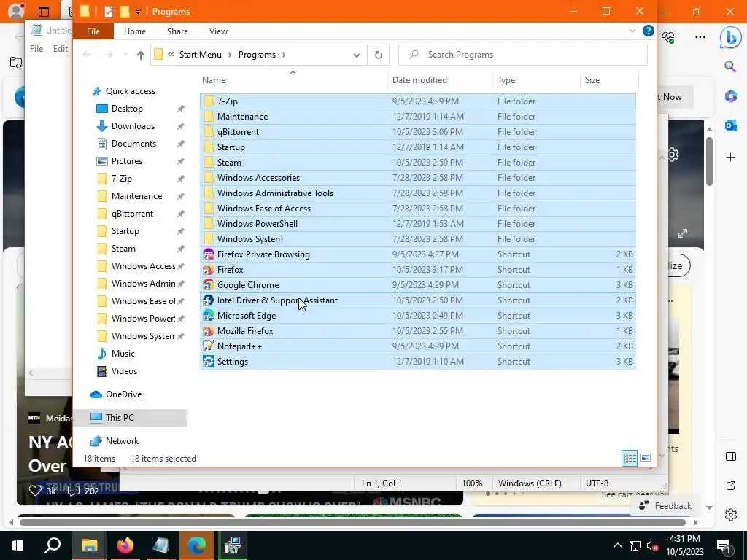This screenshot has width=747, height=560.
Task: Click the Edge page horizontal scrollbar
Action: [x=352, y=522]
